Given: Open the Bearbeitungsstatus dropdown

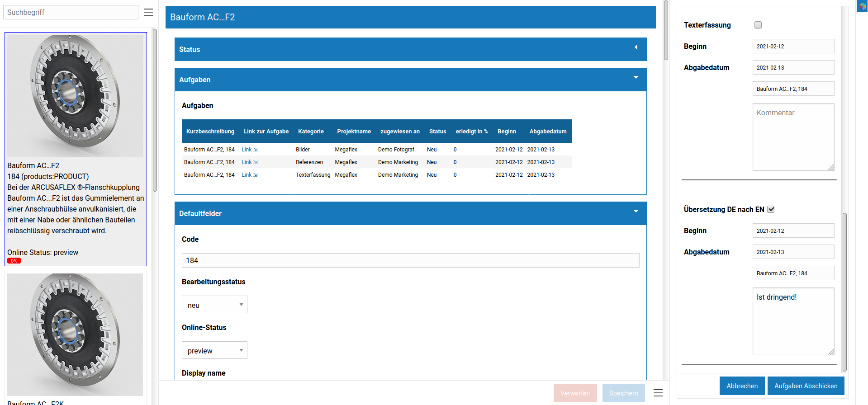Looking at the screenshot, I should (214, 305).
